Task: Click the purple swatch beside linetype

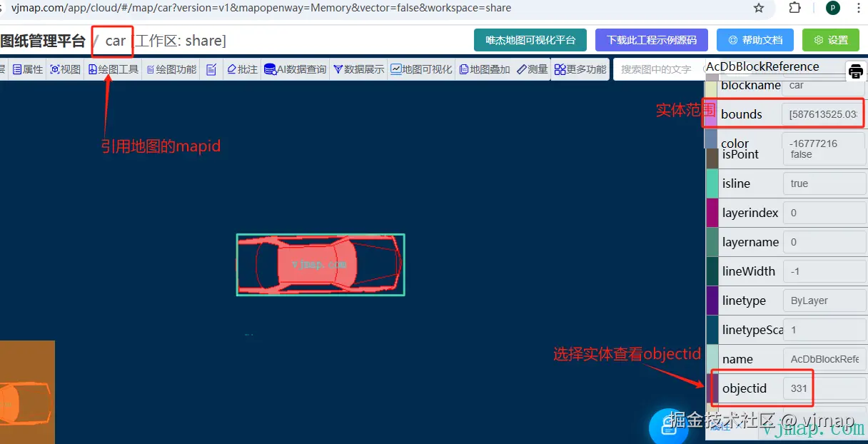Action: [712, 301]
